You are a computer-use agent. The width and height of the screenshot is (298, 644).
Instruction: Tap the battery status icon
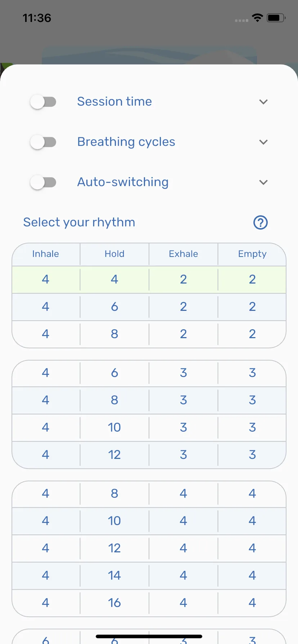pos(276,18)
